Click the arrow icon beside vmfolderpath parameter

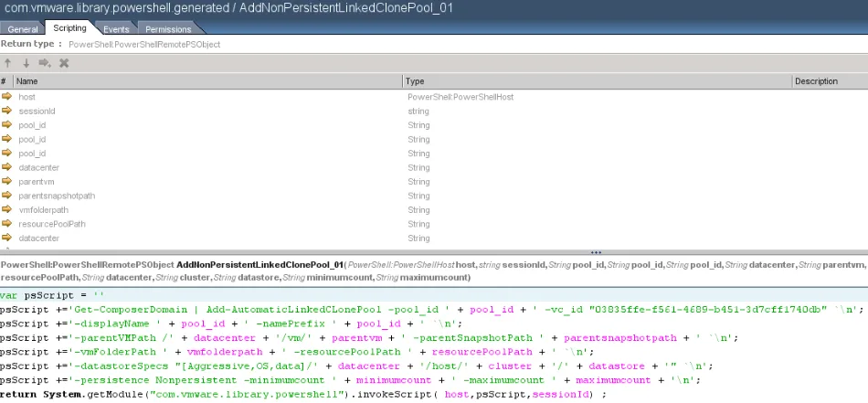pyautogui.click(x=6, y=209)
